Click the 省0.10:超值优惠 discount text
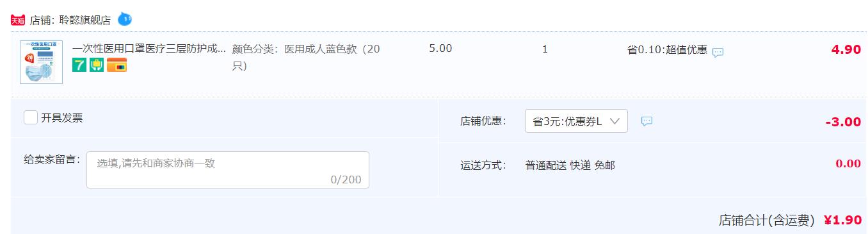The width and height of the screenshot is (868, 234). click(x=667, y=49)
